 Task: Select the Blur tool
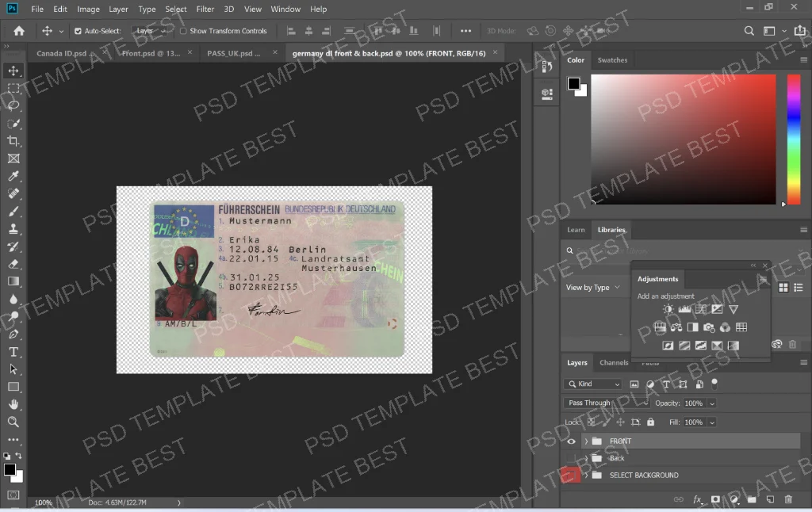click(13, 300)
